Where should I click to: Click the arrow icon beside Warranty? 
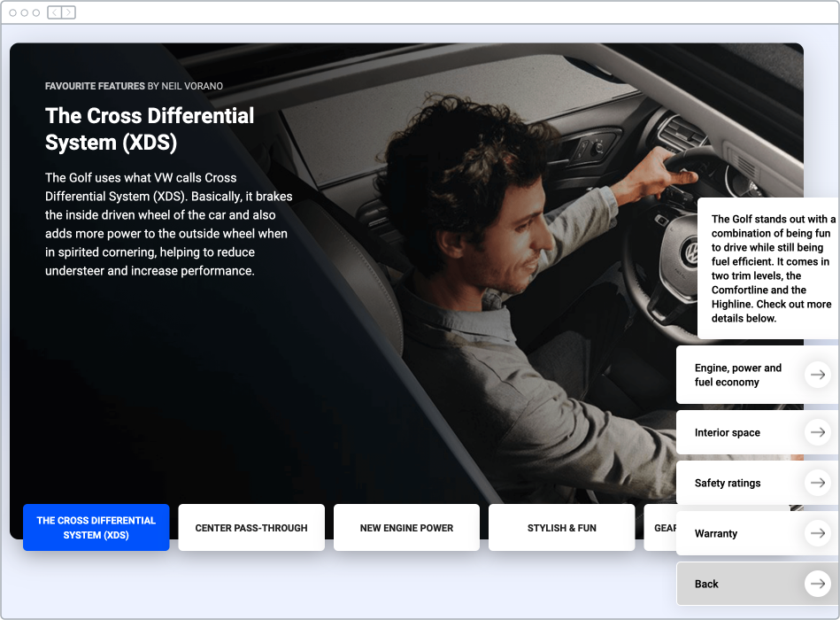click(x=818, y=533)
